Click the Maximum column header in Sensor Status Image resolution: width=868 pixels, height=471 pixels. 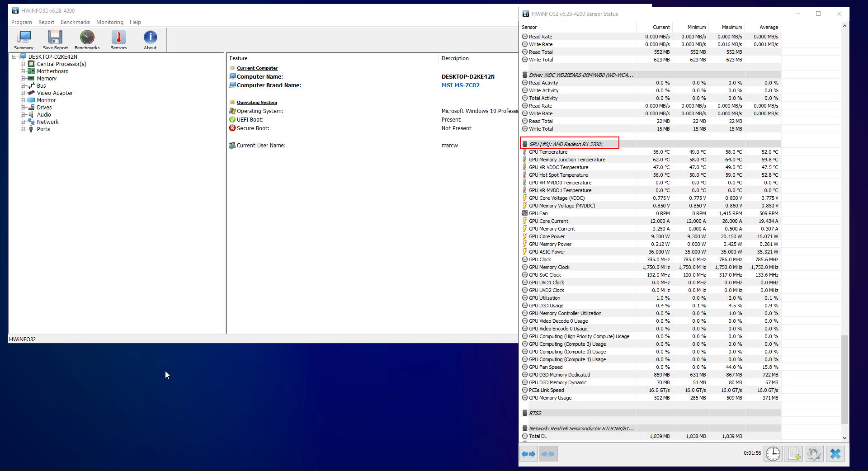tap(726, 27)
